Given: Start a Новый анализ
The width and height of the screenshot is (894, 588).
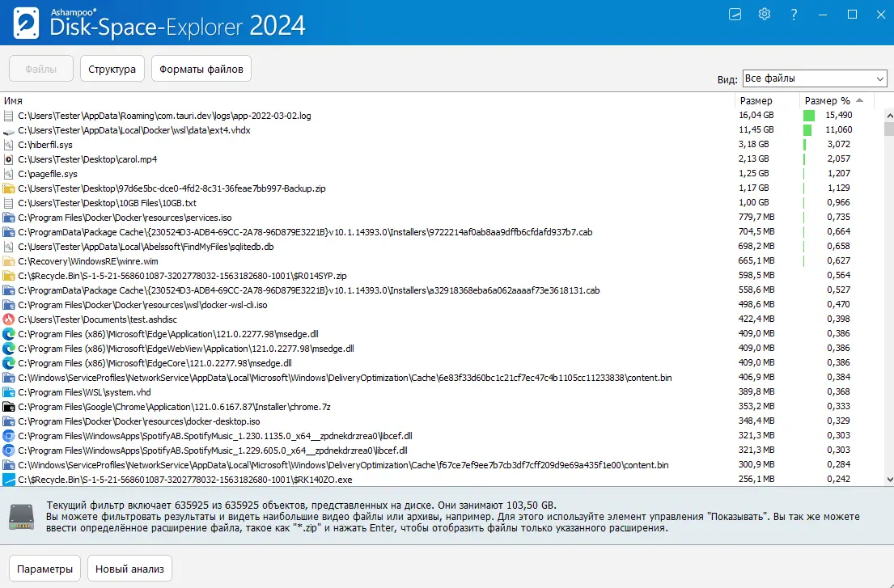Looking at the screenshot, I should [x=129, y=569].
